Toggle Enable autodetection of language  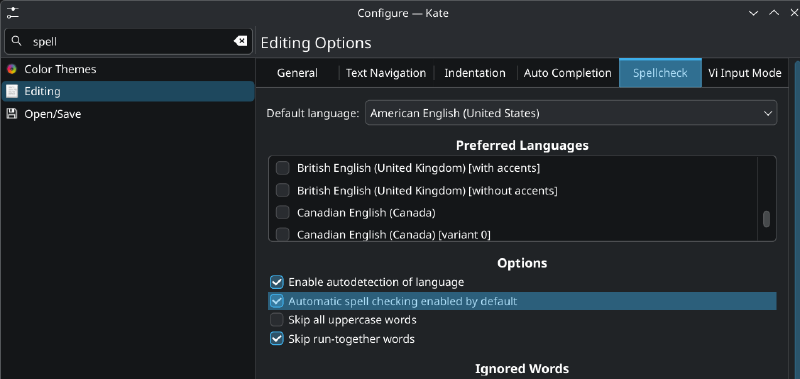click(x=277, y=282)
